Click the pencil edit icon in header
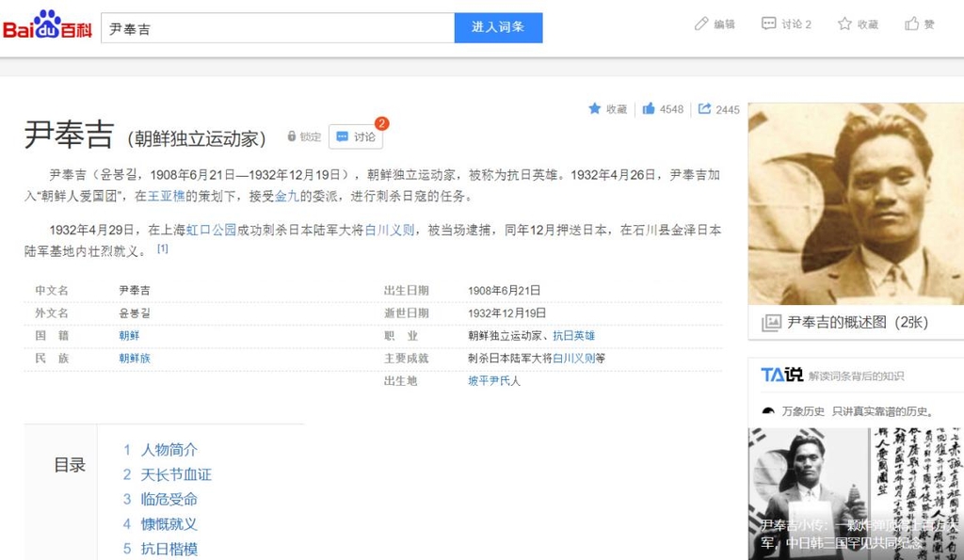 coord(700,24)
